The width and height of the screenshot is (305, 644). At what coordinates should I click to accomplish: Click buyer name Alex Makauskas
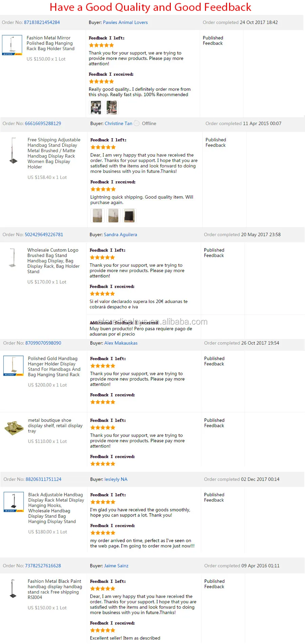pos(121,343)
